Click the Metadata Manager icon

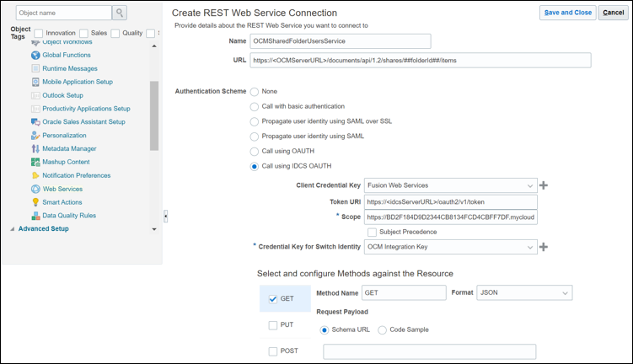(x=35, y=148)
